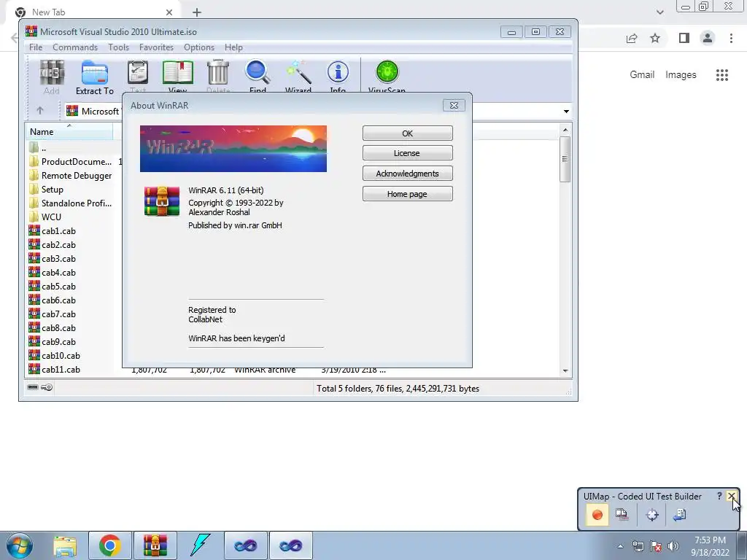This screenshot has width=747, height=560.
Task: Click the Acknowledgments button
Action: click(407, 174)
